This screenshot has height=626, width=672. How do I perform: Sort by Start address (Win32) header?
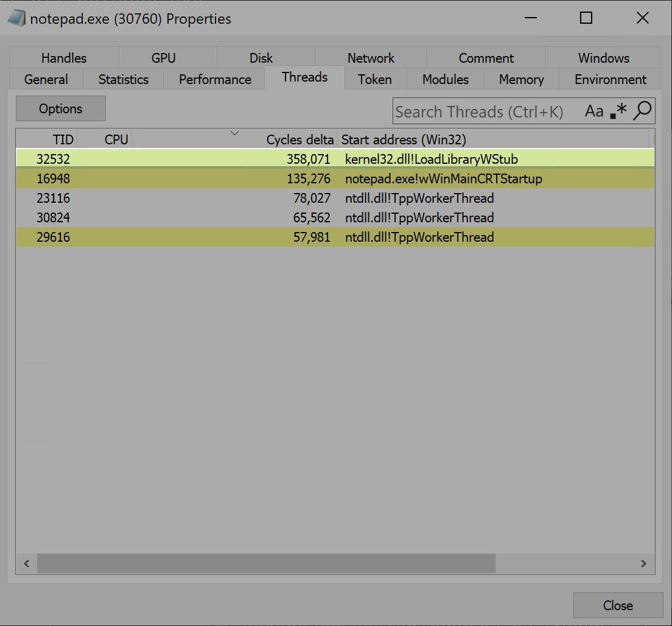pos(493,140)
